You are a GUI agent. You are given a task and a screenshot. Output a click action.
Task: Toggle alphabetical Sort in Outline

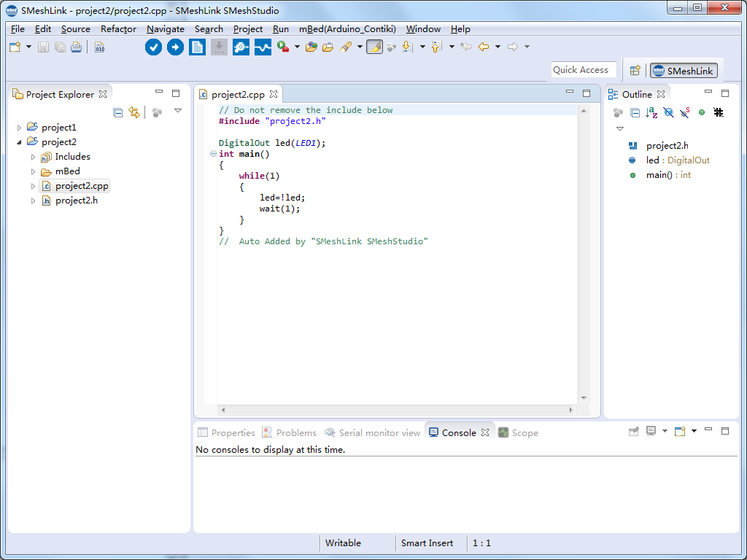pyautogui.click(x=651, y=112)
